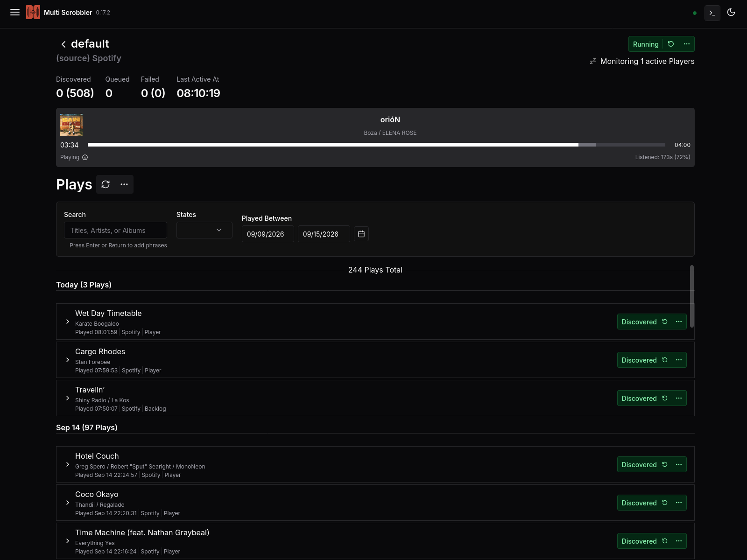Retry icon on Cargo Rhodes row
The image size is (747, 560).
665,360
